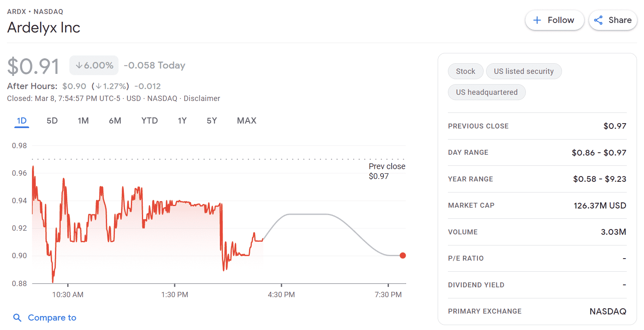The height and width of the screenshot is (330, 644).
Task: Switch to the 1M chart range
Action: click(83, 121)
